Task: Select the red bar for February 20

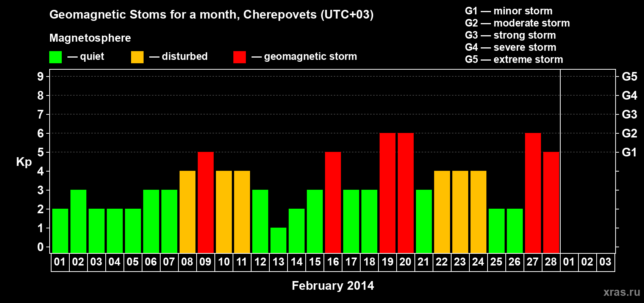Action: click(x=406, y=193)
